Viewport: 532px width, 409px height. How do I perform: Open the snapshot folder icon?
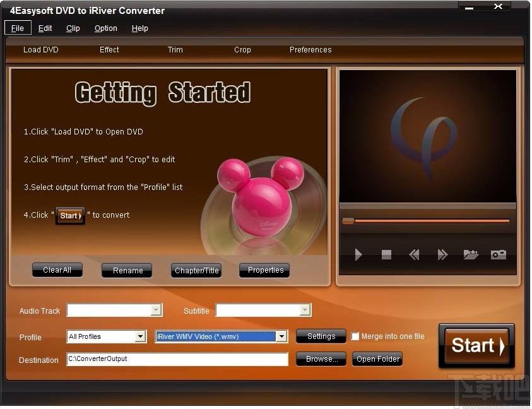(x=471, y=254)
